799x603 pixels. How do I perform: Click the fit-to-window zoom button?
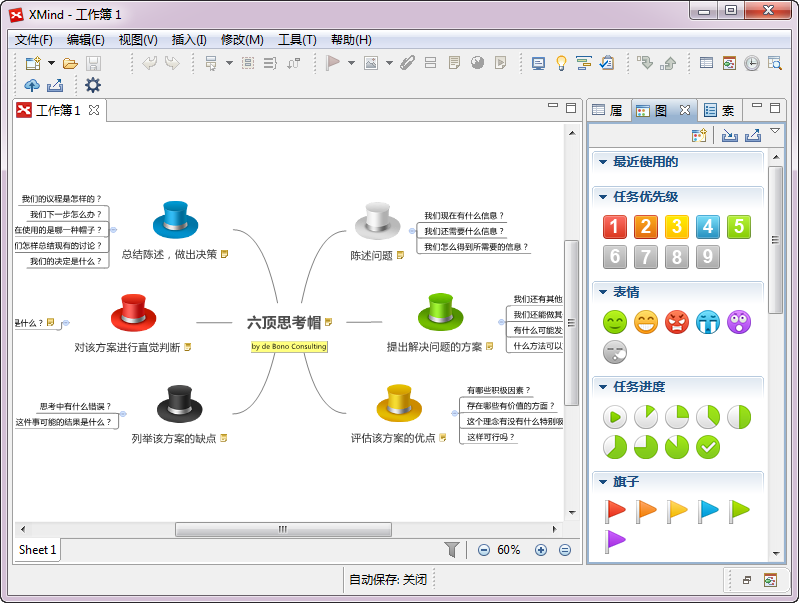pyautogui.click(x=565, y=550)
